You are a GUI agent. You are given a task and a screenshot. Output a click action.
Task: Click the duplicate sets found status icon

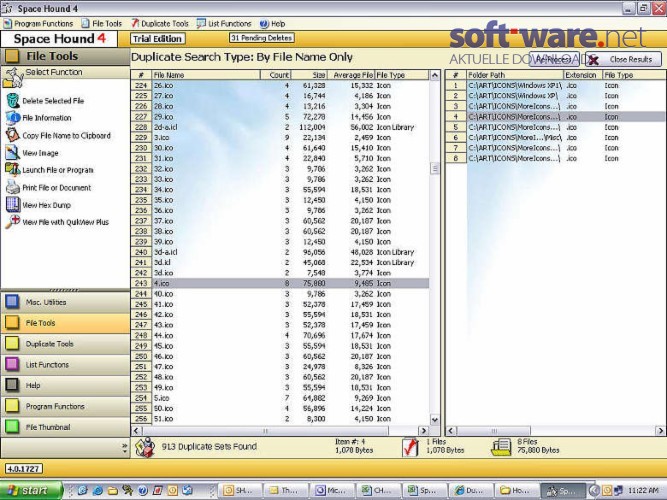pyautogui.click(x=145, y=447)
